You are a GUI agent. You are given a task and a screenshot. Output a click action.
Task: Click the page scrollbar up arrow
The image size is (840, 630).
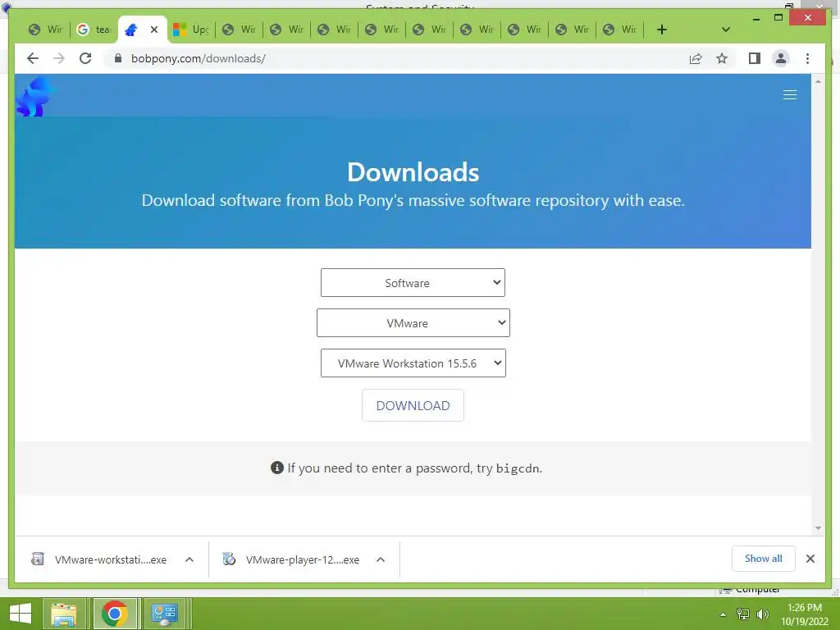point(818,81)
